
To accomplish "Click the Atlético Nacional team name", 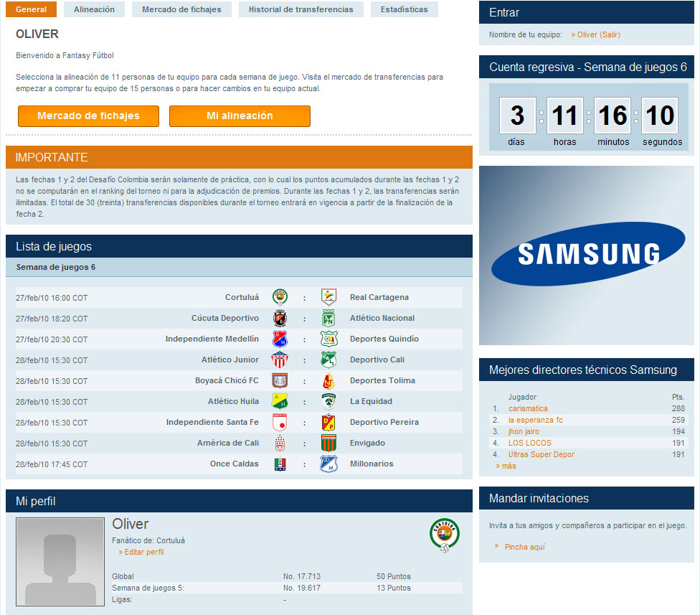I will (382, 318).
